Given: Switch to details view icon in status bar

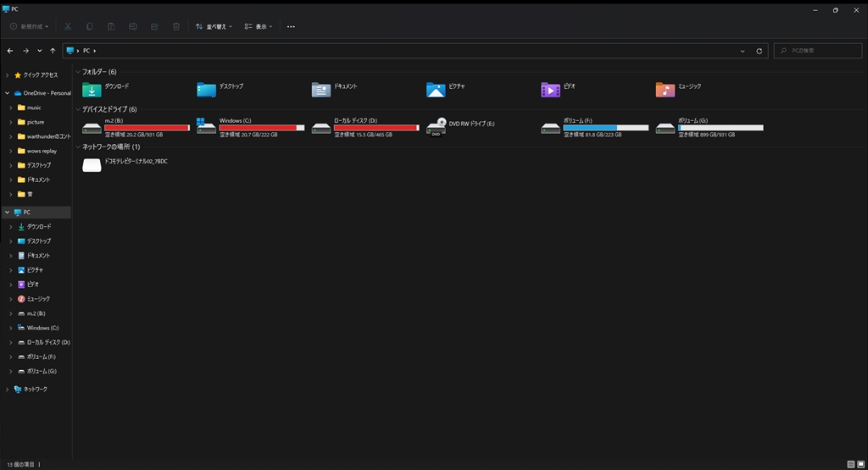Looking at the screenshot, I should click(851, 464).
